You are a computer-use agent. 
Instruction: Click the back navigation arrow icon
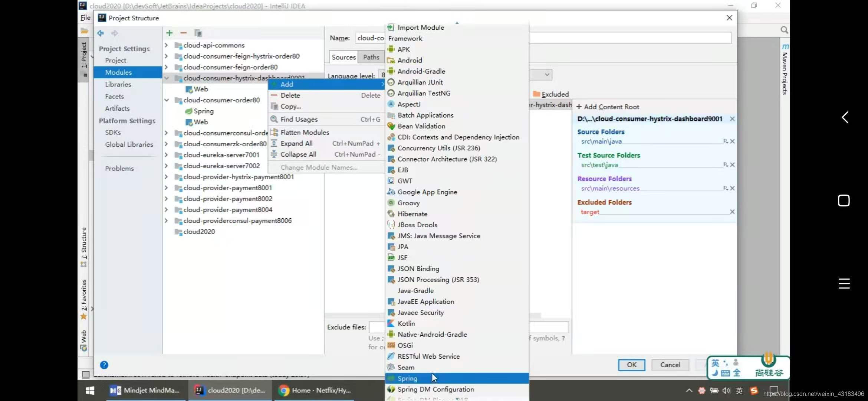(x=101, y=33)
